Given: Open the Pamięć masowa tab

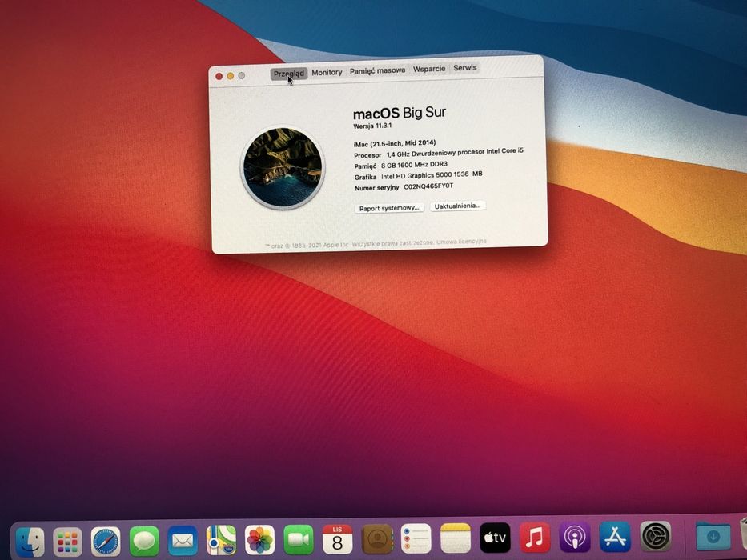Looking at the screenshot, I should point(377,70).
